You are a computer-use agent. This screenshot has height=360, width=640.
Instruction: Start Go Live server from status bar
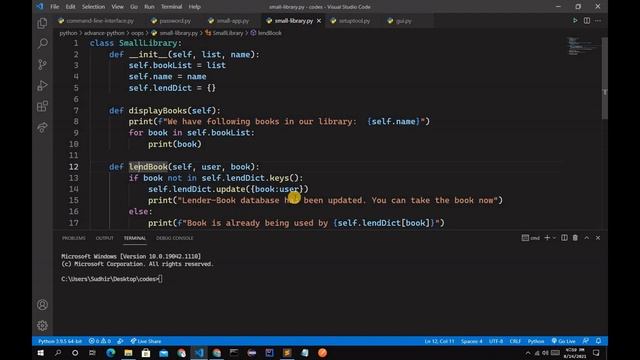click(x=563, y=341)
